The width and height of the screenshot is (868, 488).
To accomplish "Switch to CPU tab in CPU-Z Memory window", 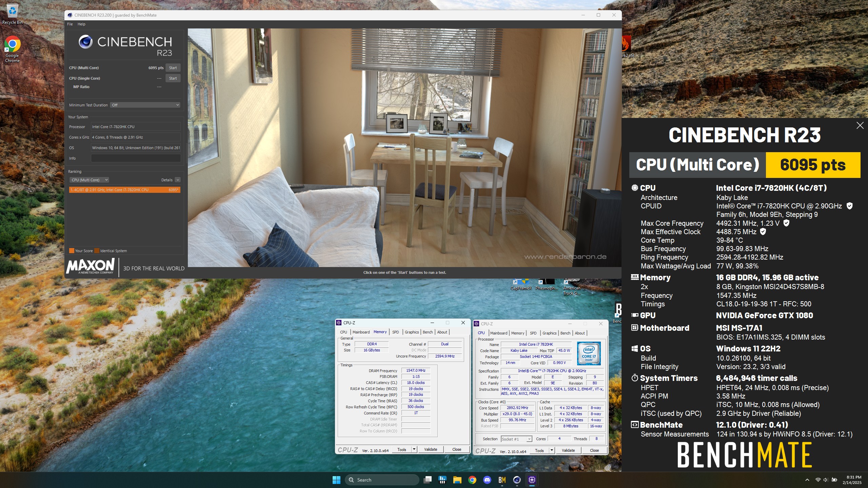I will pyautogui.click(x=343, y=332).
